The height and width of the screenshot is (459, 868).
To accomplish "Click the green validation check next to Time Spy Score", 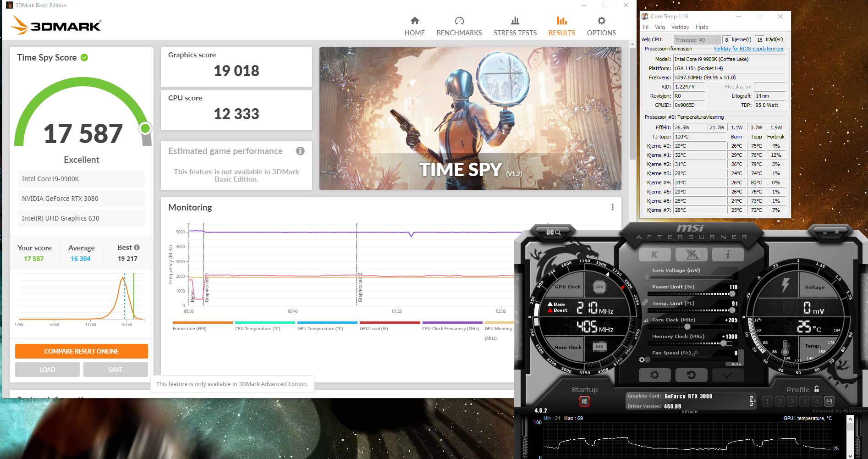I will [84, 57].
